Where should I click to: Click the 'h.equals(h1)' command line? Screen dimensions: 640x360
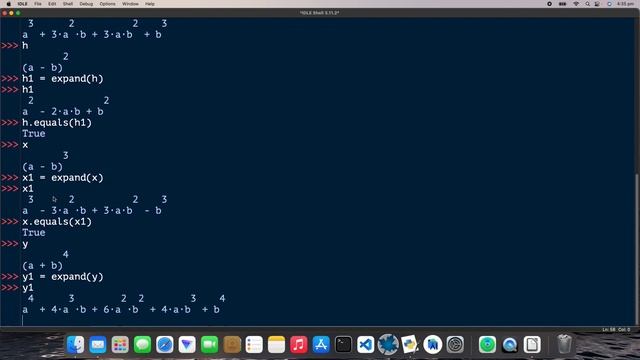click(x=57, y=122)
